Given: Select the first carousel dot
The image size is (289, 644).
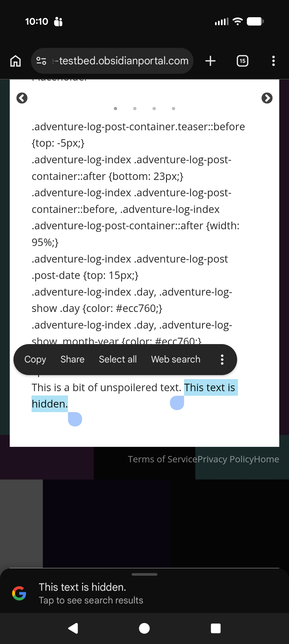Looking at the screenshot, I should tap(116, 108).
